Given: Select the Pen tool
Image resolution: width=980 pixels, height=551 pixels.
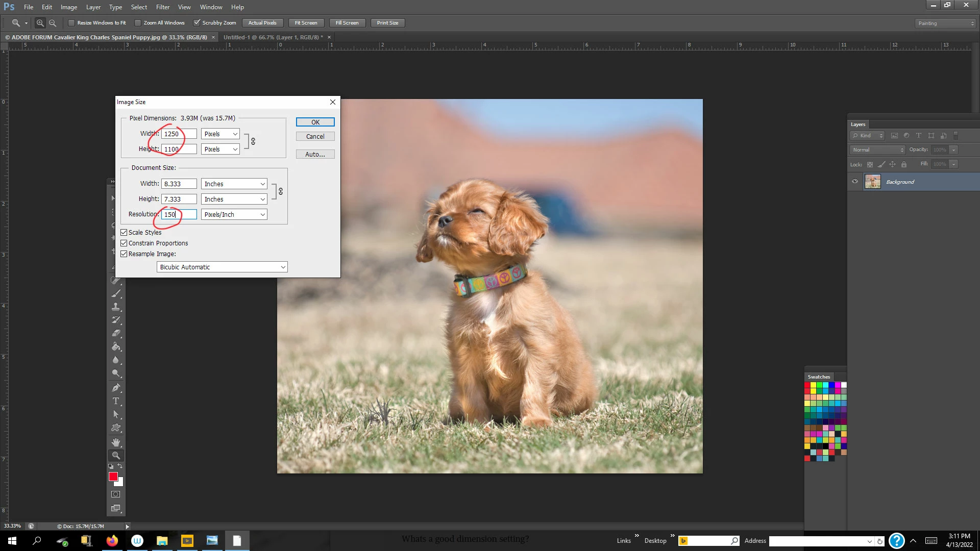Looking at the screenshot, I should pyautogui.click(x=116, y=388).
